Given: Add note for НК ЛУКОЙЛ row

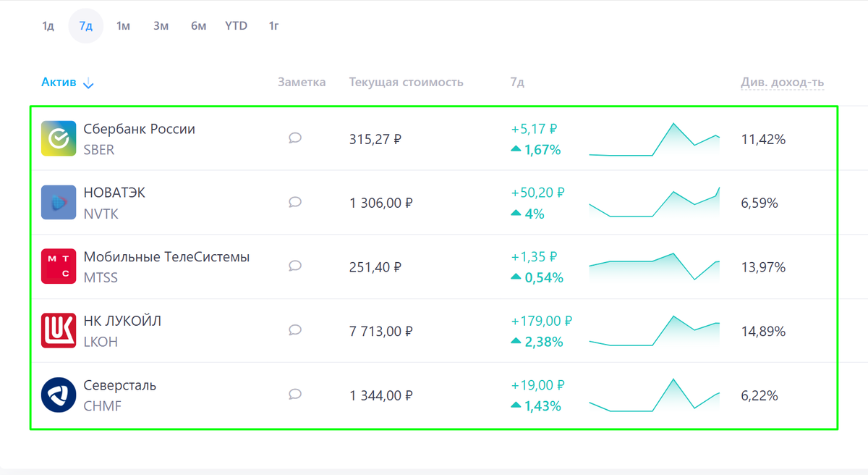Looking at the screenshot, I should (295, 330).
